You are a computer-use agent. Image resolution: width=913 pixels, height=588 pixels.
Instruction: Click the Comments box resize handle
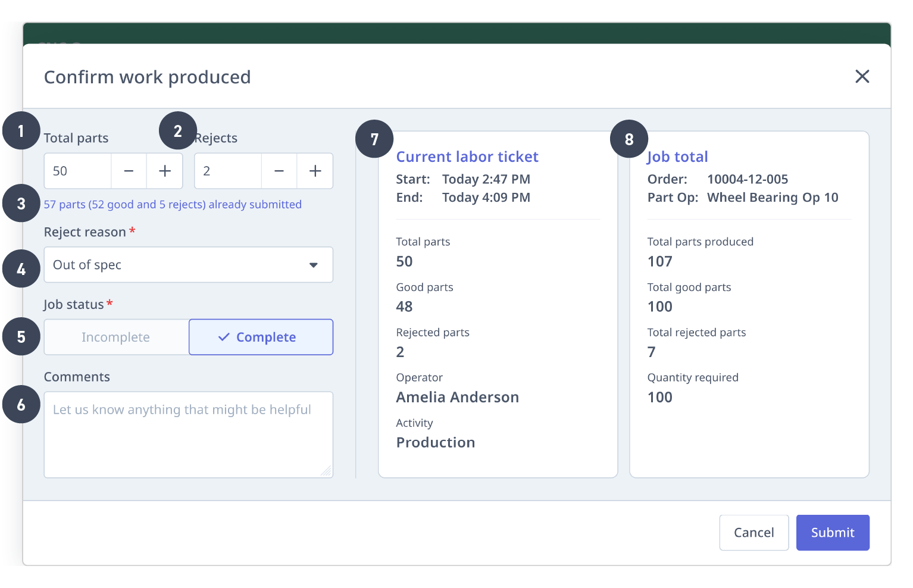click(326, 471)
